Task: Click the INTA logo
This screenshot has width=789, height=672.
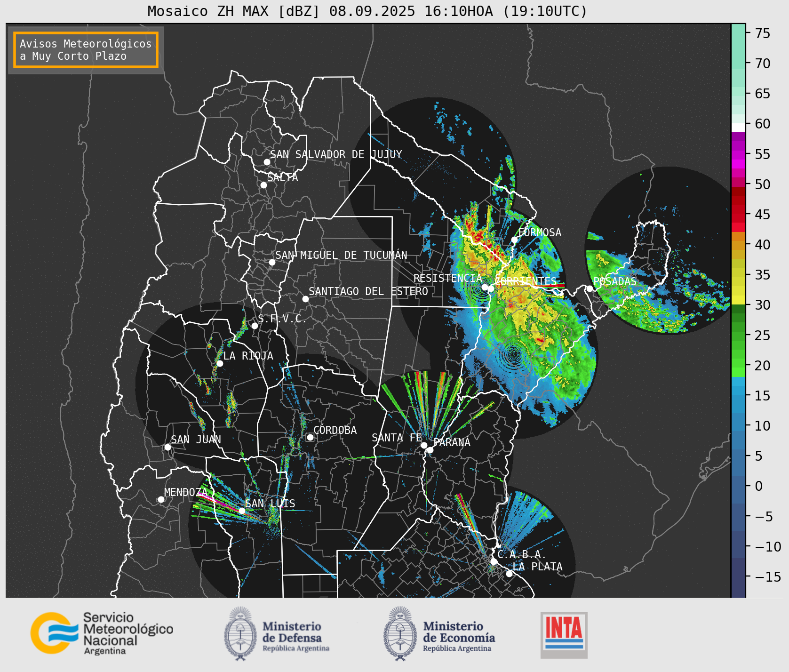Action: click(x=564, y=635)
